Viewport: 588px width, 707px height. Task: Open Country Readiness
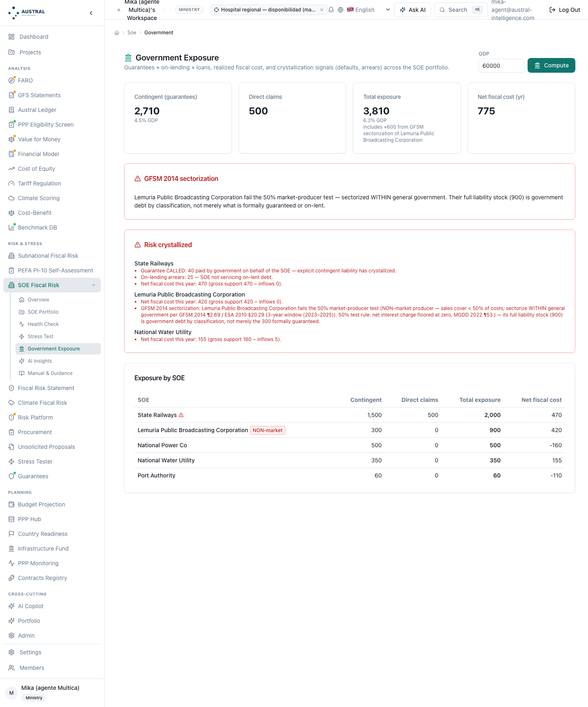pyautogui.click(x=52, y=534)
